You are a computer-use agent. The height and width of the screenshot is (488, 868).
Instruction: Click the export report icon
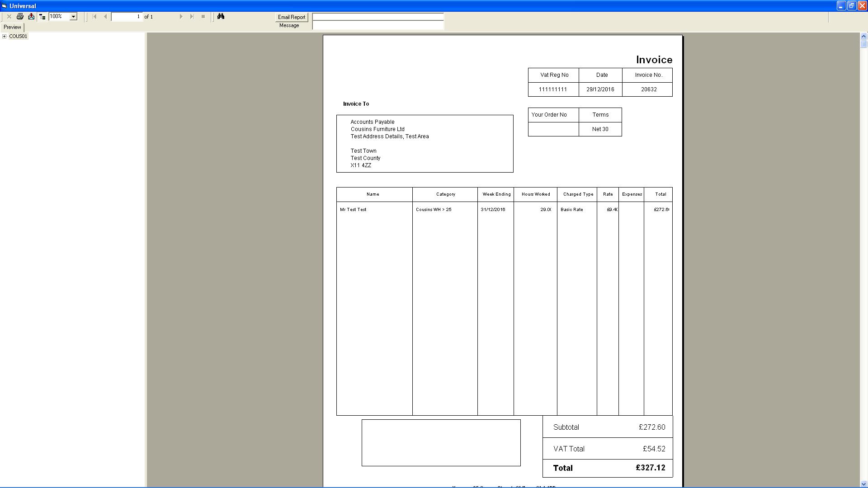(31, 17)
